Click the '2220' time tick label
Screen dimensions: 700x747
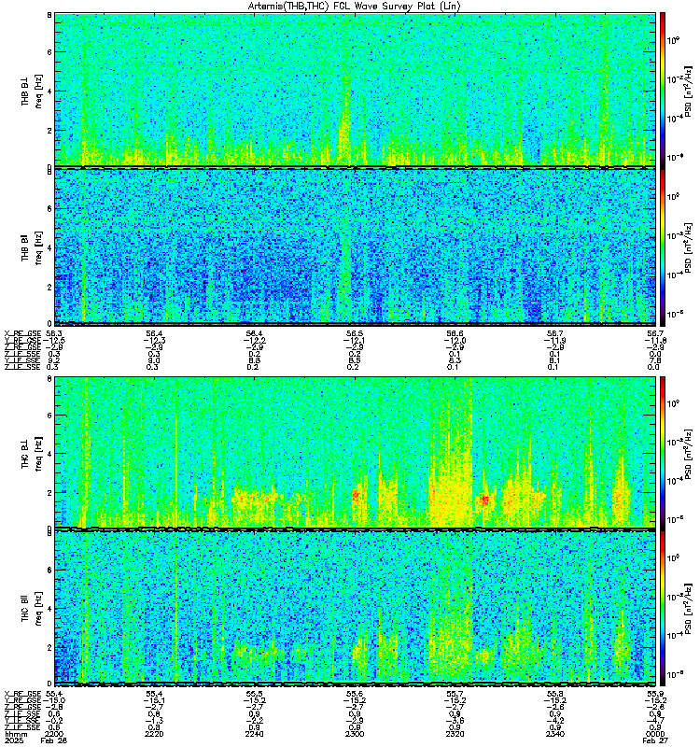click(x=154, y=734)
